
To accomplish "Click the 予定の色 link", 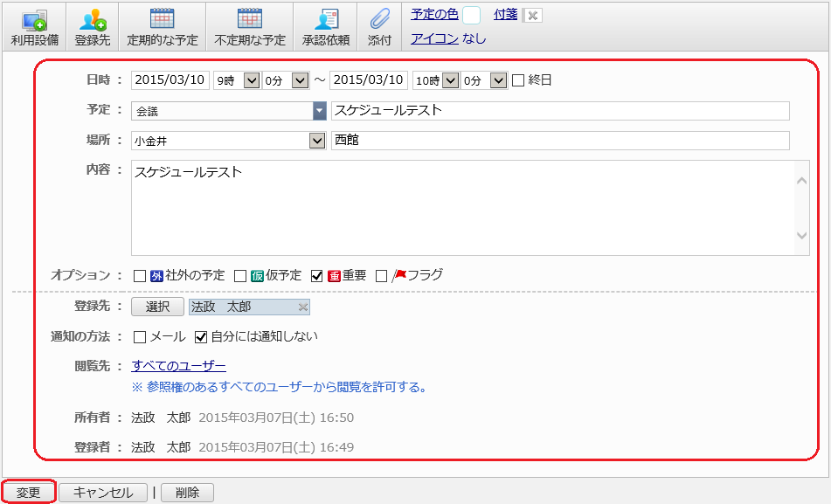I will (434, 14).
